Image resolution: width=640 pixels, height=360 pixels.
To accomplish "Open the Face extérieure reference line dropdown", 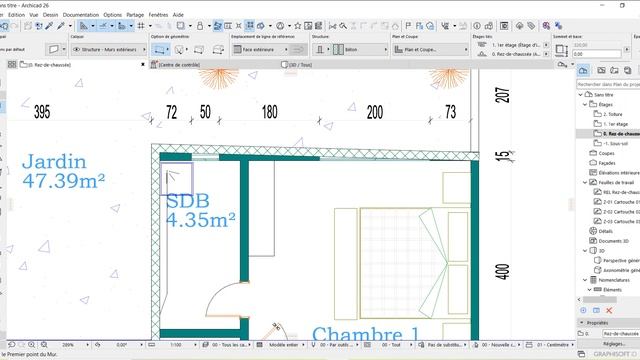I will tap(260, 49).
